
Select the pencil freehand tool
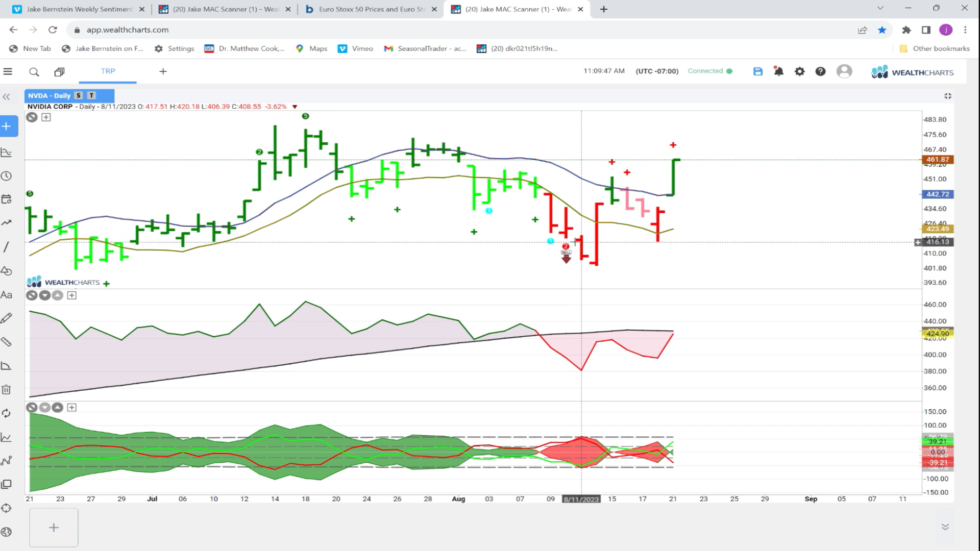7,318
